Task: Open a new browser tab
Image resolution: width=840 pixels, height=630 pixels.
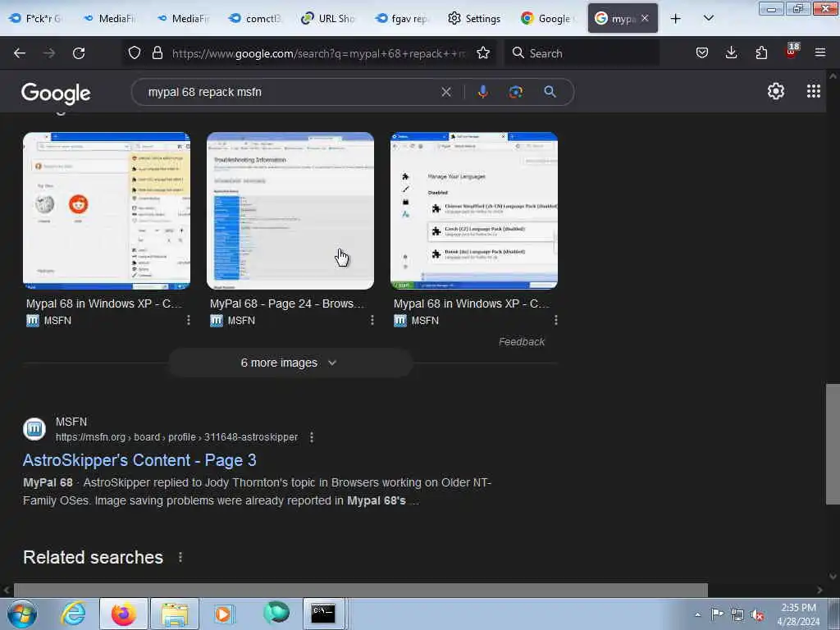Action: (676, 18)
